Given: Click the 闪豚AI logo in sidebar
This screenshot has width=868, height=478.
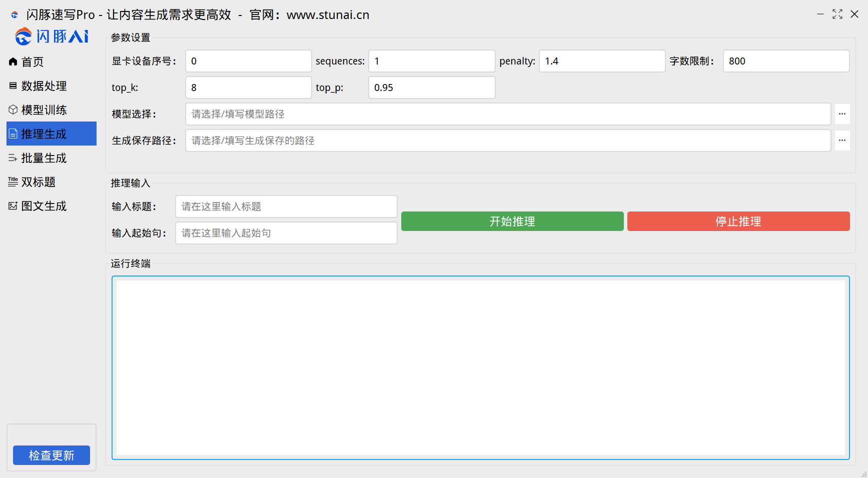Looking at the screenshot, I should (x=52, y=36).
